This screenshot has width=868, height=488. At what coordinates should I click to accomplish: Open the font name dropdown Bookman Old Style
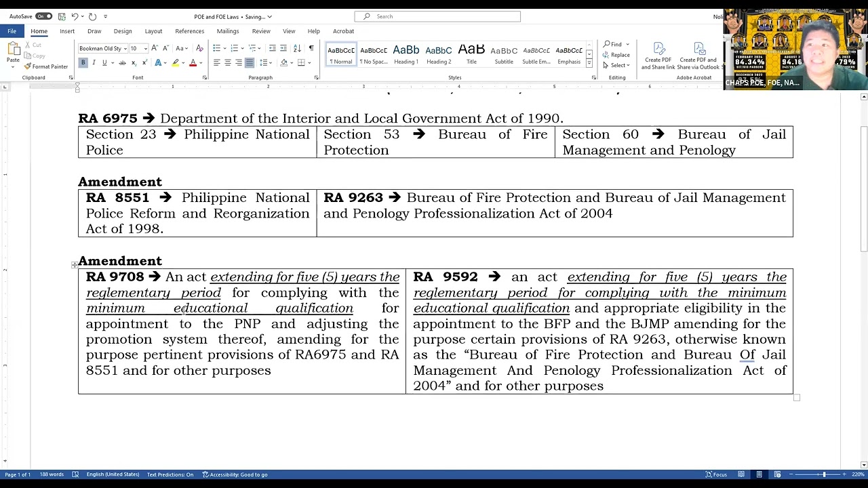125,49
